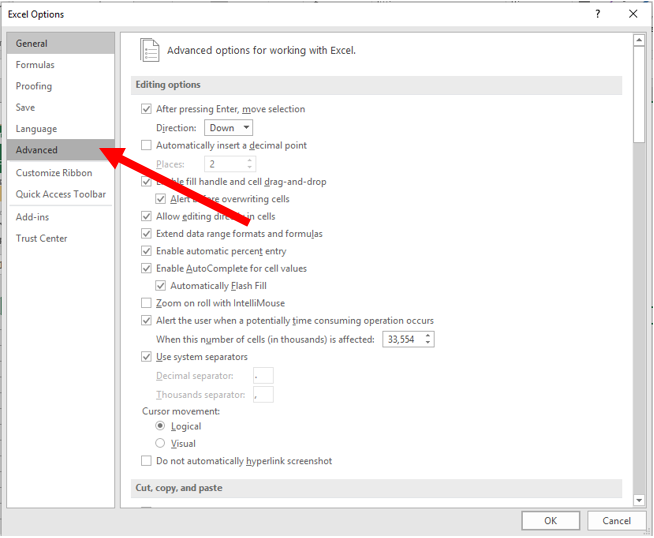Click the Places stepper arrows
The height and width of the screenshot is (538, 654).
coord(249,164)
